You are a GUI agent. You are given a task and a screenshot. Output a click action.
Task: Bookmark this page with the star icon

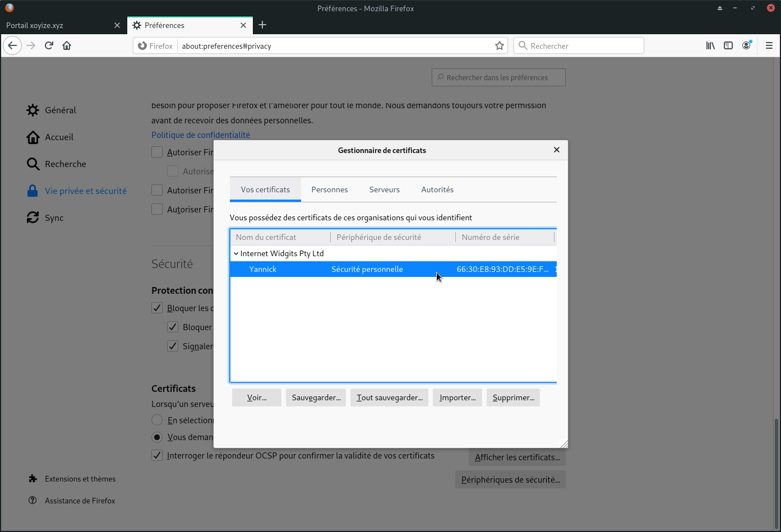[499, 46]
